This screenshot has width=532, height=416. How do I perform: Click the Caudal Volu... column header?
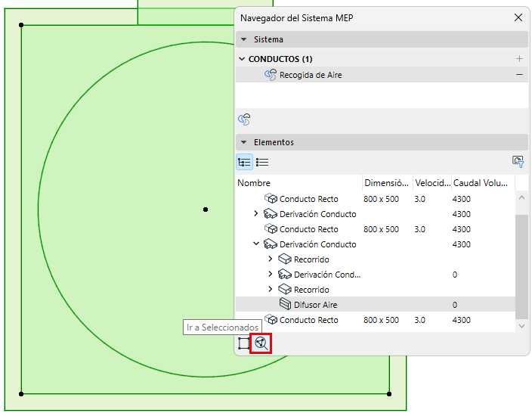[483, 183]
